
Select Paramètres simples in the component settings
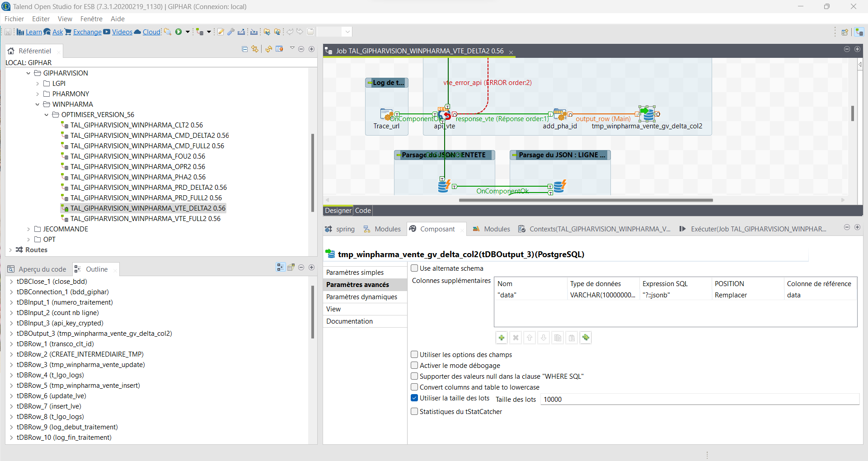tap(355, 273)
